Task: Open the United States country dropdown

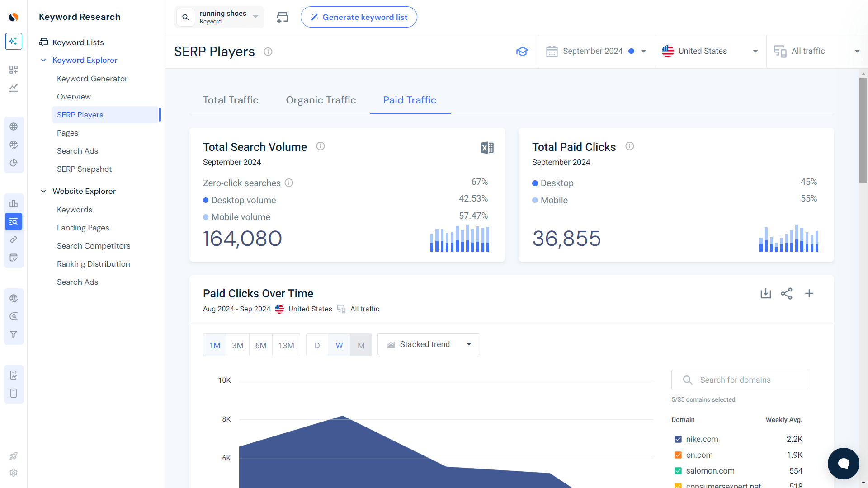Action: pos(710,52)
